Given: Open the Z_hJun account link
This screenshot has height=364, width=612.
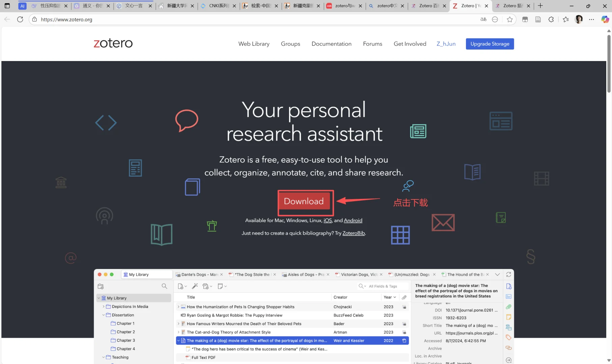Looking at the screenshot, I should 446,44.
